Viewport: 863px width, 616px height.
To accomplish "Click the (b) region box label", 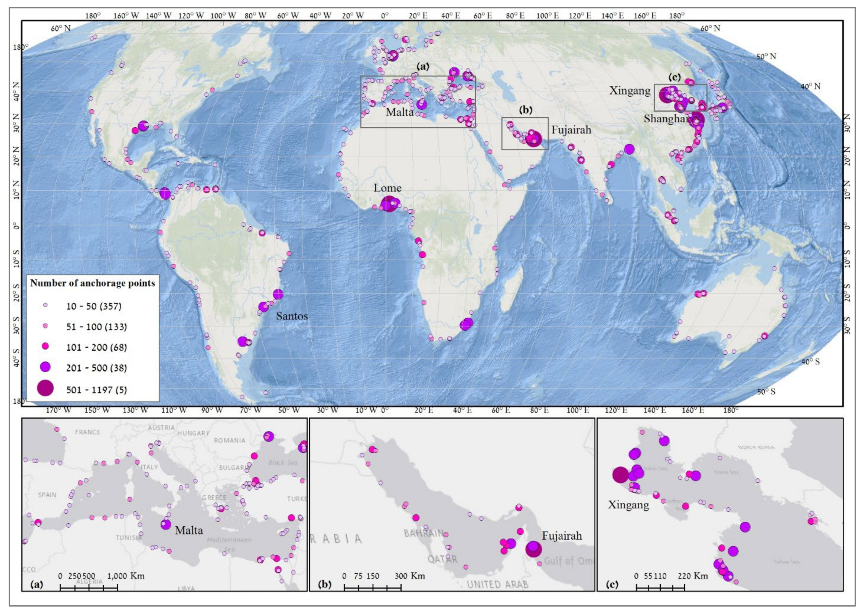I will pyautogui.click(x=526, y=110).
